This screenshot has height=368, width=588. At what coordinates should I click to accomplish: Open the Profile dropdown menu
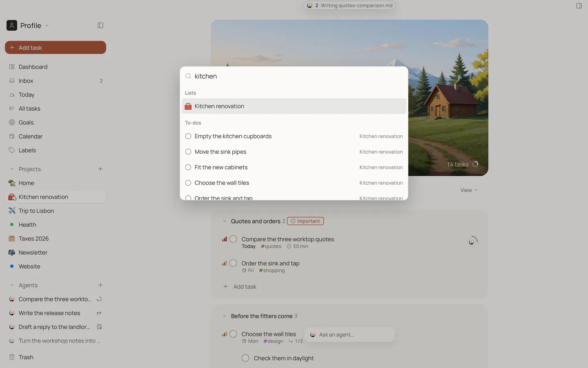(28, 25)
